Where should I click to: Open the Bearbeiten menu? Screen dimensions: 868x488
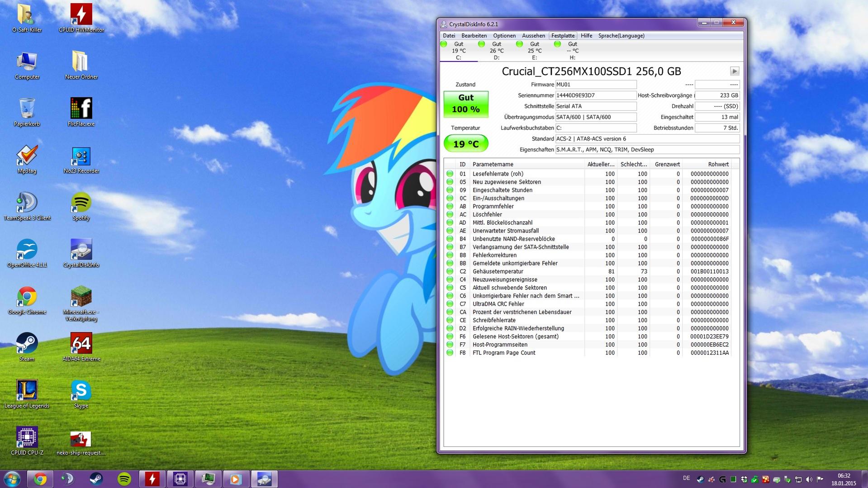(x=474, y=36)
